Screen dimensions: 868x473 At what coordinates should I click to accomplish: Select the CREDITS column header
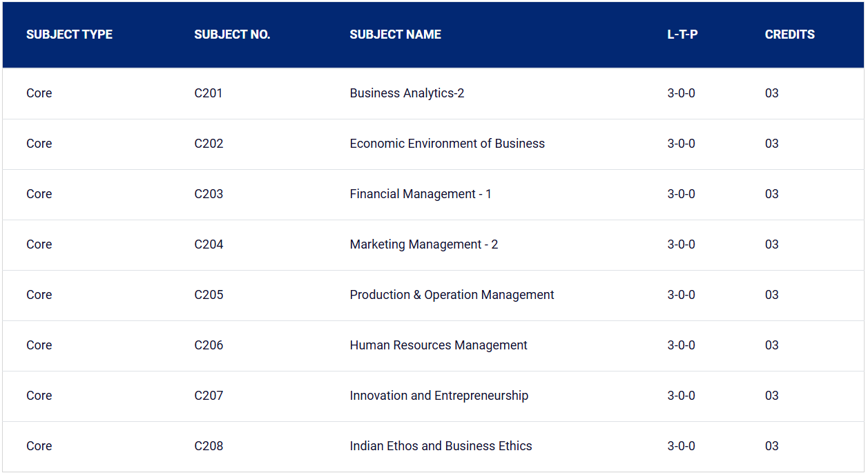pos(789,35)
